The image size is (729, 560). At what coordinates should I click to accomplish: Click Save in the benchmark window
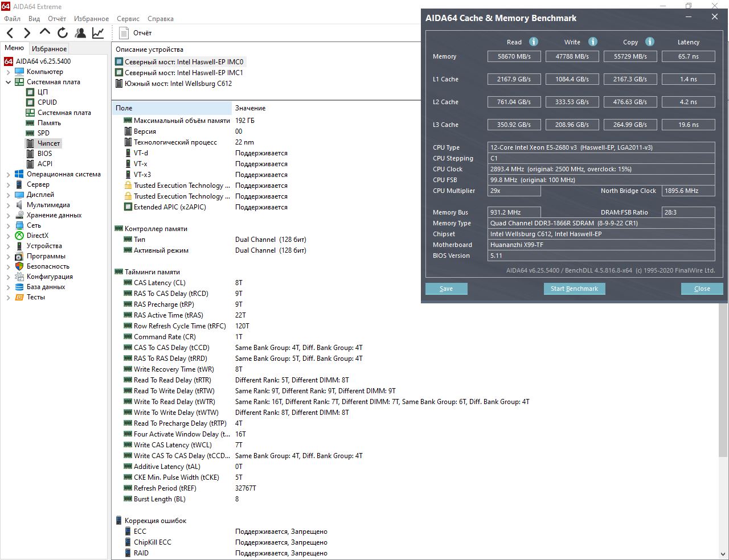[x=447, y=289]
